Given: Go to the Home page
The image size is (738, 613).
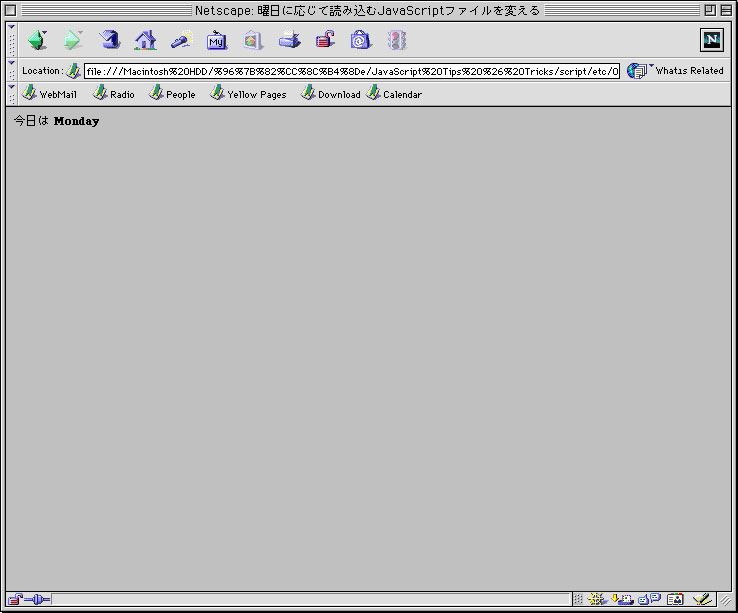Looking at the screenshot, I should [x=146, y=41].
